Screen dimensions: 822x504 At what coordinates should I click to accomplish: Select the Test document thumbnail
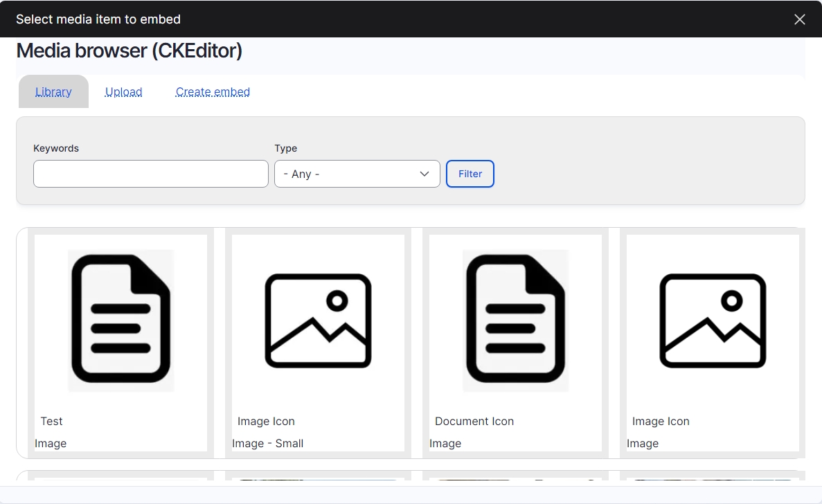pos(120,320)
